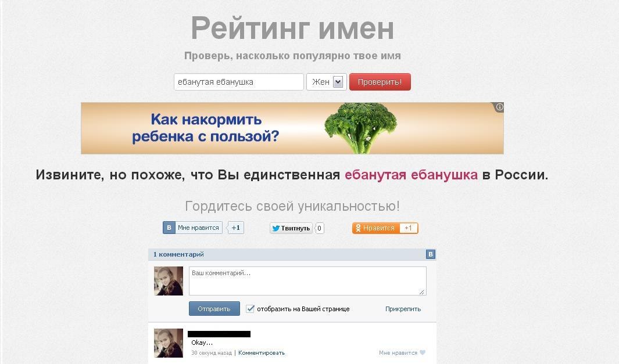Image resolution: width=619 pixels, height=364 pixels.
Task: Toggle отобразить на Вашей странице checkbox
Action: pos(250,308)
